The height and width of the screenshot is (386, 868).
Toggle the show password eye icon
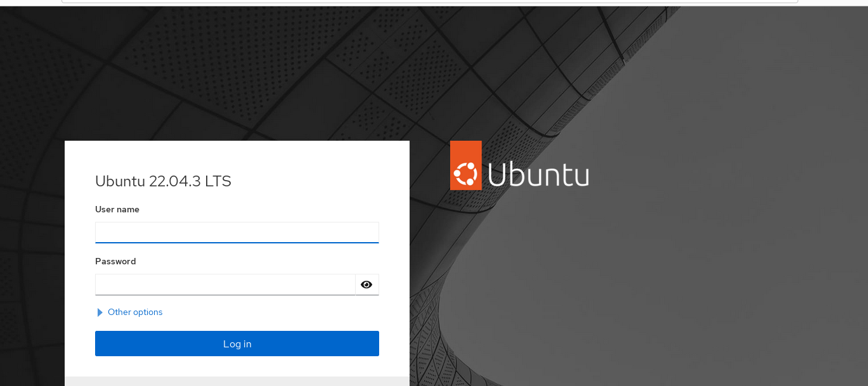366,285
